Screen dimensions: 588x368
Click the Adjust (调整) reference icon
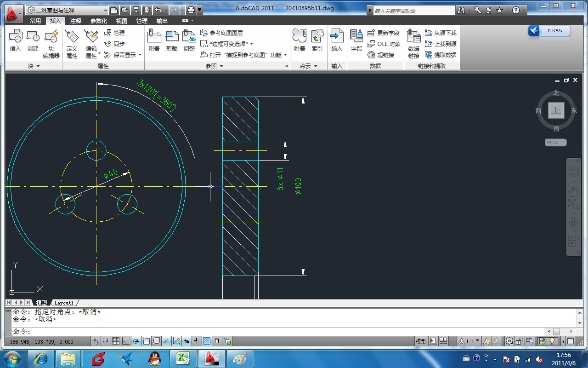tap(189, 36)
